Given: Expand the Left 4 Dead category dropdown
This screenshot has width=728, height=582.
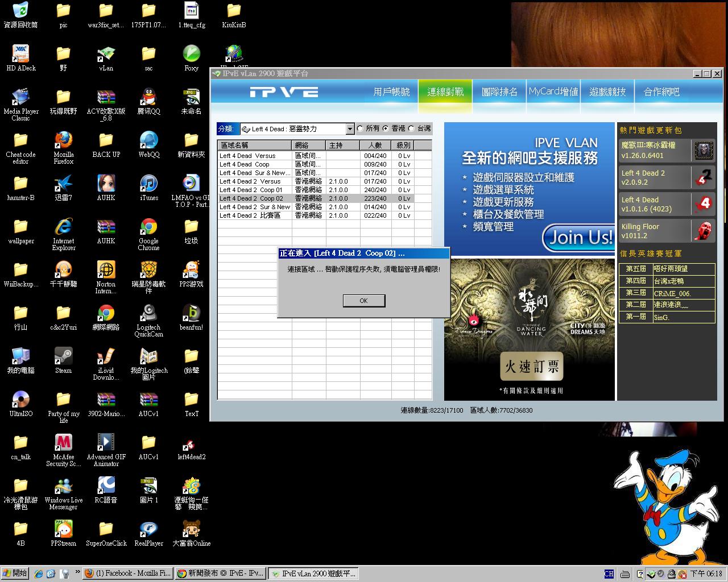Looking at the screenshot, I should click(x=350, y=129).
